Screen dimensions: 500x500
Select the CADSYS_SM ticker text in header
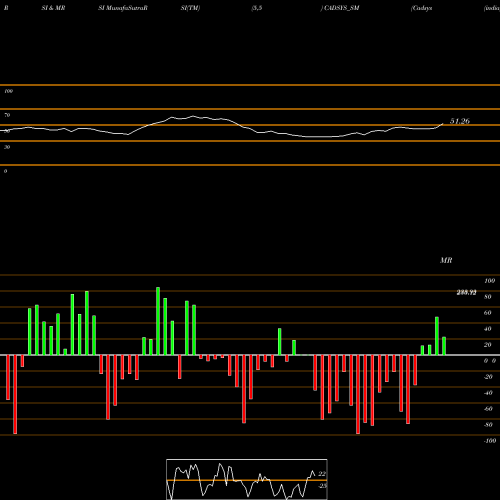coord(342,8)
